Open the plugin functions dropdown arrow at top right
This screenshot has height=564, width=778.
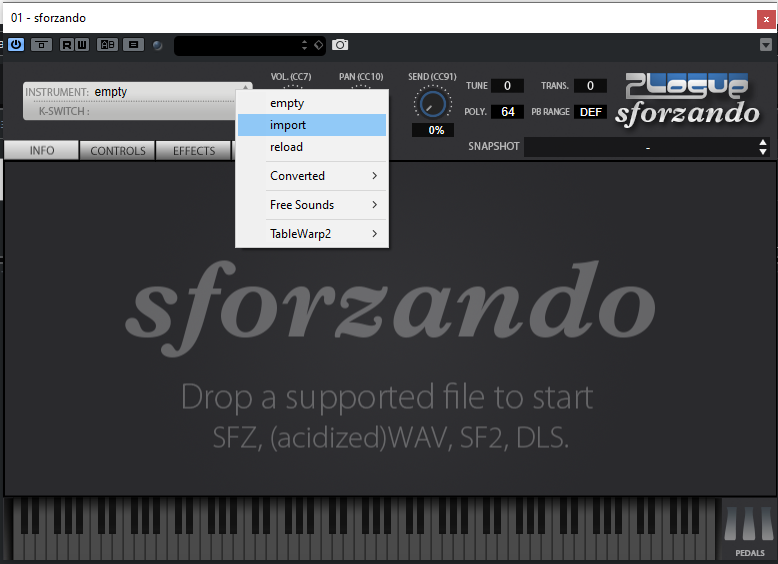(x=766, y=45)
